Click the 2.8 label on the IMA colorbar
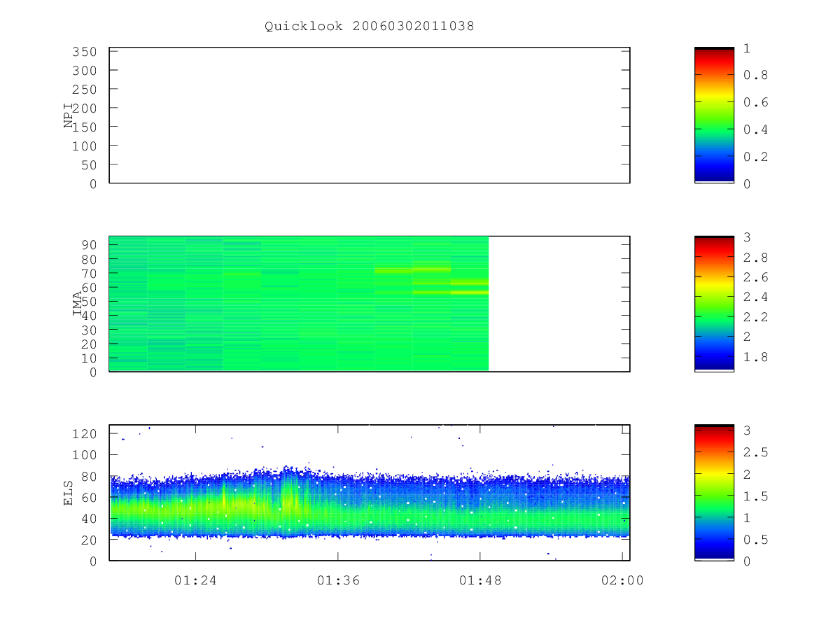The height and width of the screenshot is (630, 840). (x=755, y=258)
